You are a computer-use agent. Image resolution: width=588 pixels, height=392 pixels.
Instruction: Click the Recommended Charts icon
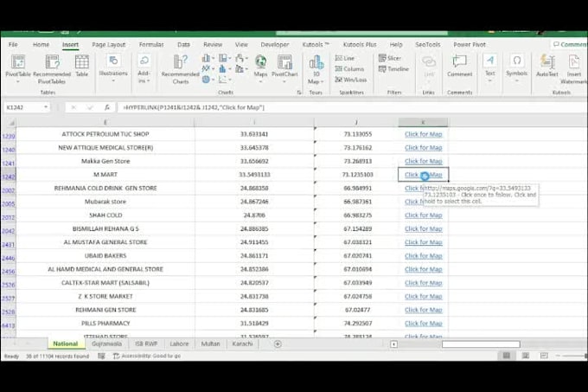(180, 67)
